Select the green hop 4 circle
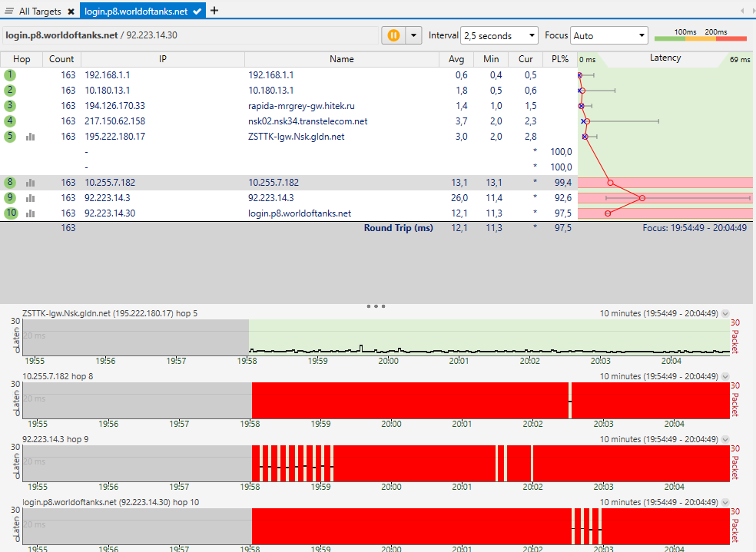Viewport: 756px width, 552px height. pyautogui.click(x=10, y=121)
